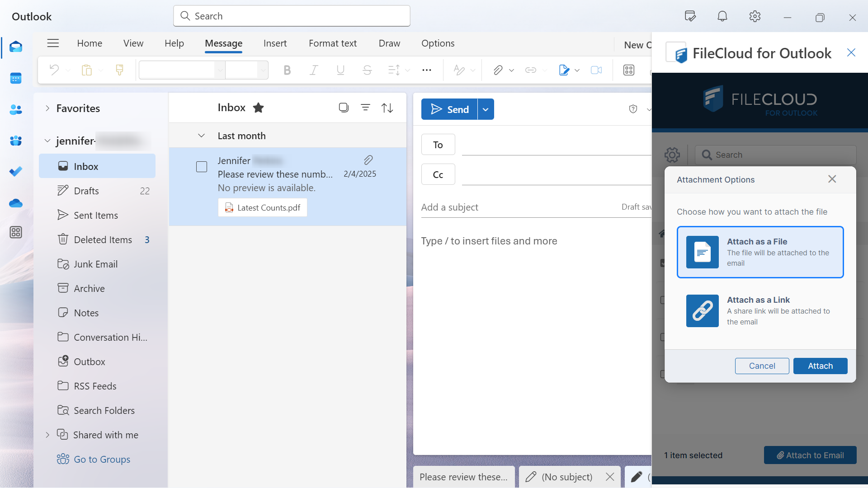This screenshot has height=488, width=868.
Task: Click the Attach button in dialog
Action: click(x=820, y=366)
